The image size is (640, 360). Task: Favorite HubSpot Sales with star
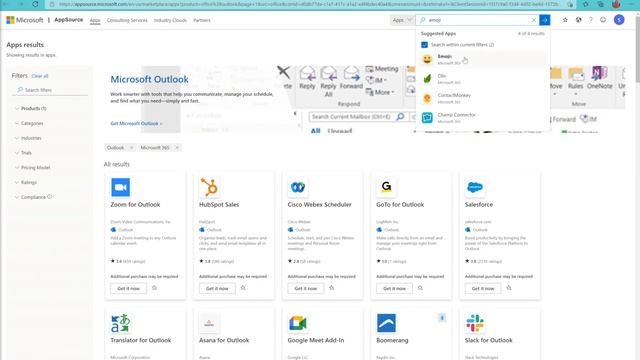tap(243, 288)
